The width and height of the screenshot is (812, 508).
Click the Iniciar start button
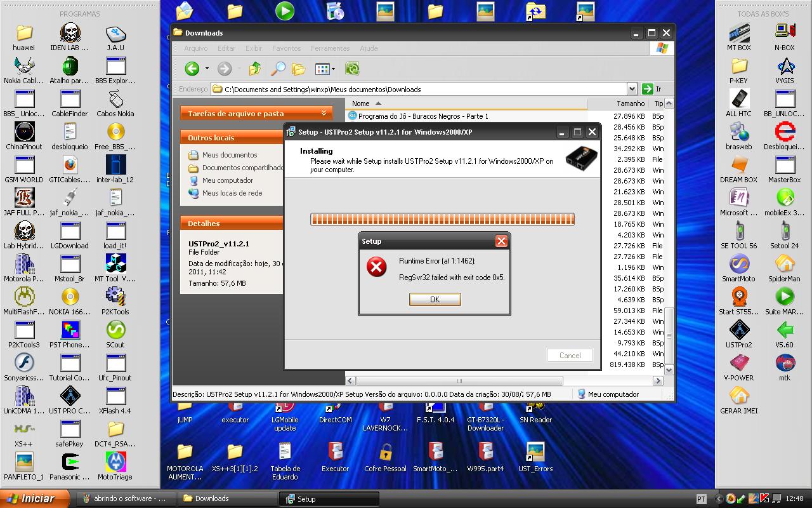35,498
